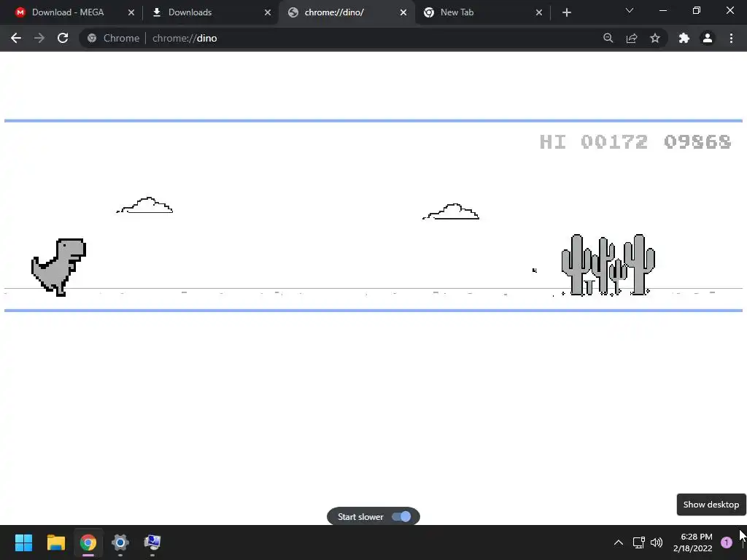747x560 pixels.
Task: Open the zoom magnifier icon in address bar
Action: tap(608, 38)
